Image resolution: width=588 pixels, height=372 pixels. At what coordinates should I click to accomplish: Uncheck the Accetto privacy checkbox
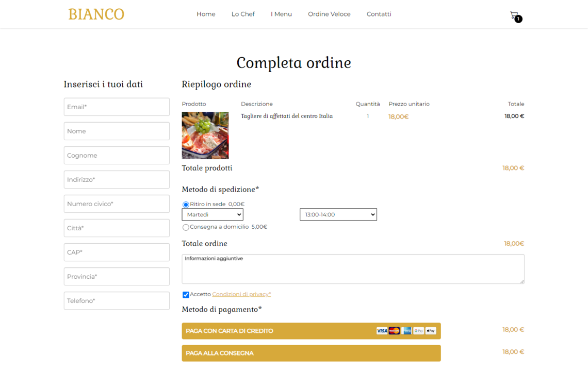tap(186, 295)
